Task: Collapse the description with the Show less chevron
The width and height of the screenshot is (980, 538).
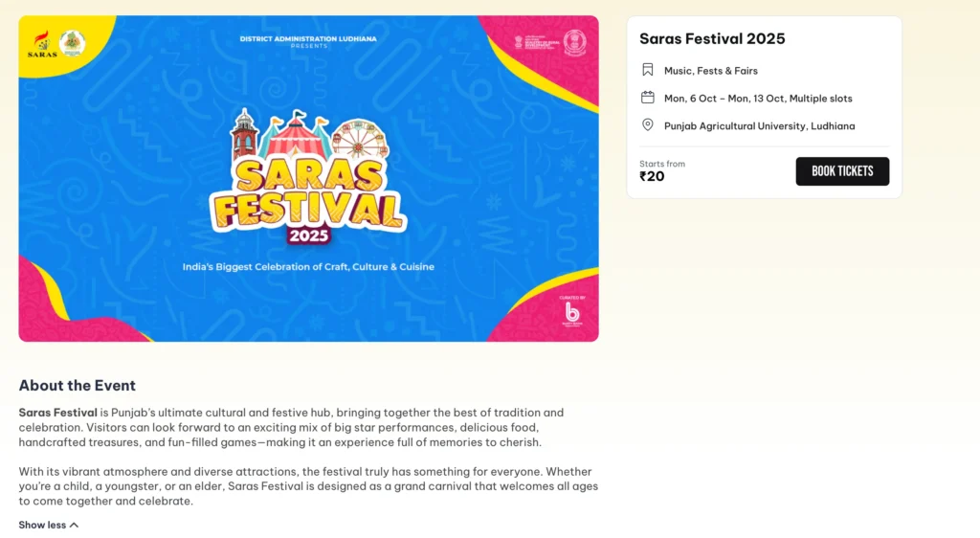Action: coord(75,525)
